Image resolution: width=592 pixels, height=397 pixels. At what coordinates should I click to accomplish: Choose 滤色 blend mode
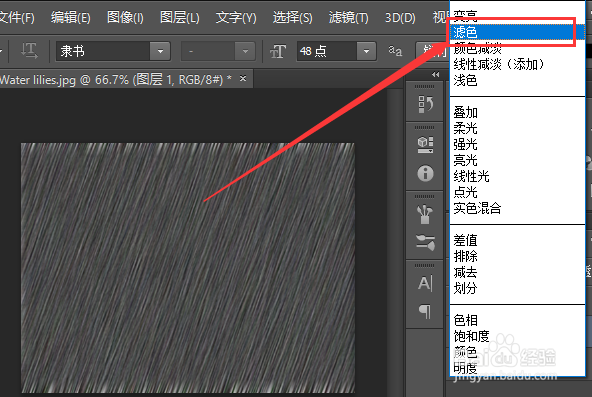517,32
